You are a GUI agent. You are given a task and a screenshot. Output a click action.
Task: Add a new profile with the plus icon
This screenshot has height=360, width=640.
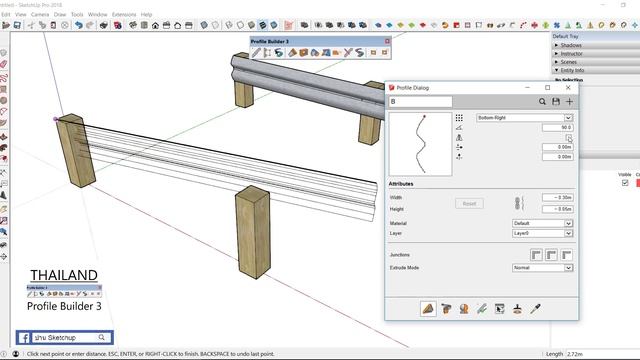click(x=569, y=102)
